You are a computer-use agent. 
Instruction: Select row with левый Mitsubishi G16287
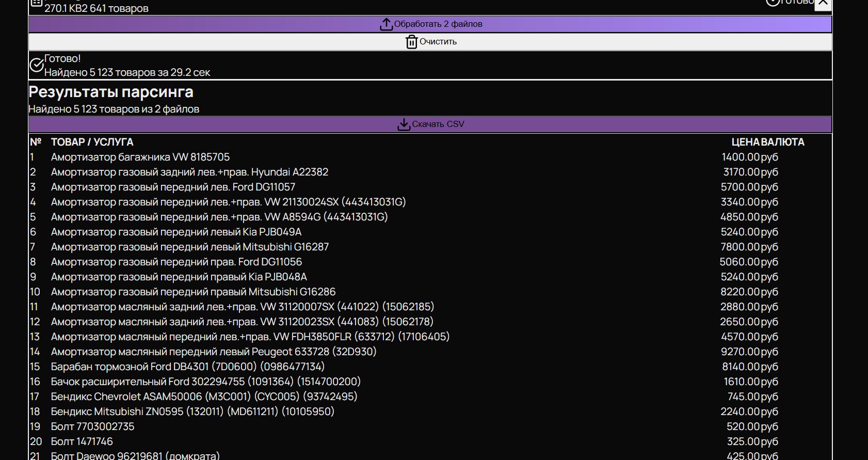coord(430,247)
